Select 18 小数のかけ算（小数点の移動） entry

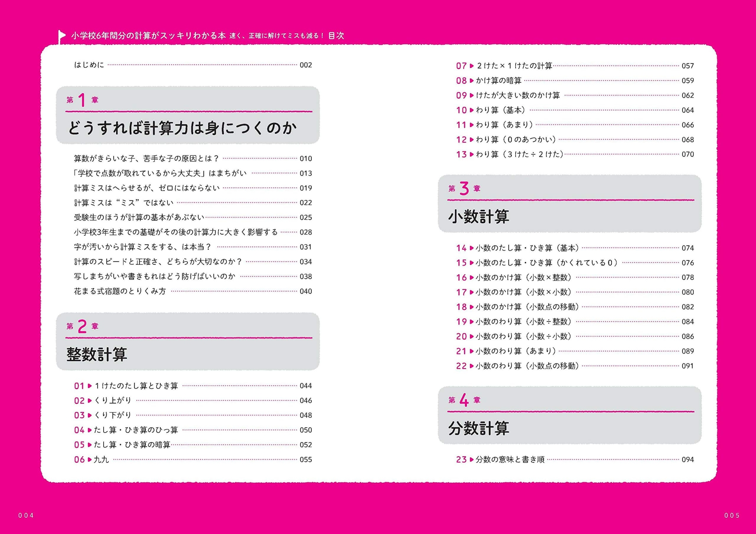[575, 307]
